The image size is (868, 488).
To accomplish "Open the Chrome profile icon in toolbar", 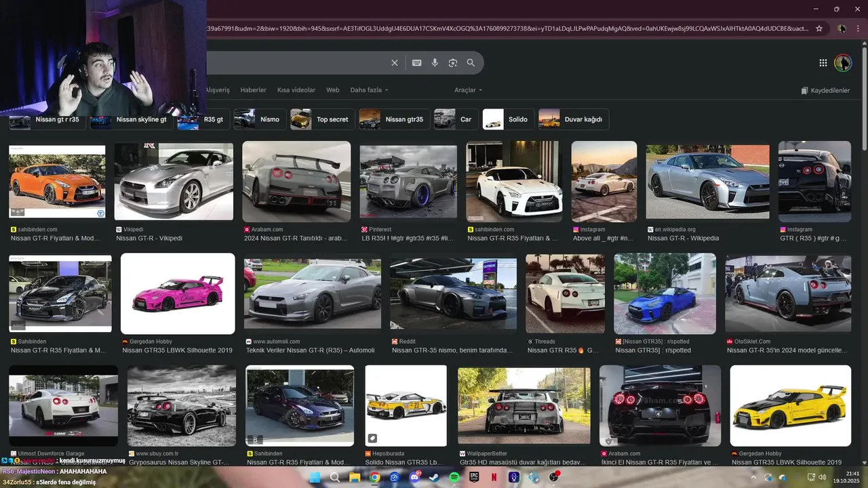I will click(x=842, y=28).
